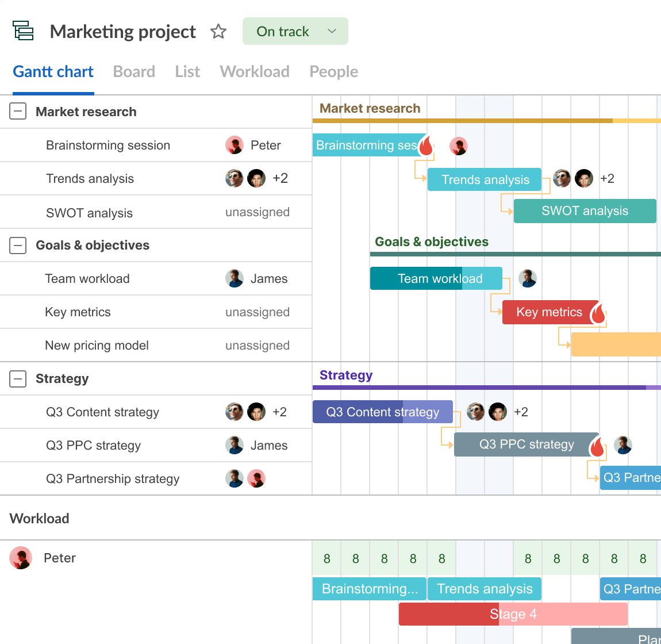The image size is (661, 644).
Task: Switch to the Board tab
Action: 134,71
